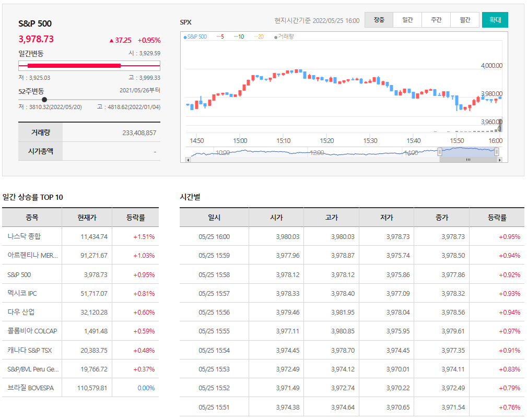Select the 05/25 15:56 time row
The image size is (527, 420).
pyautogui.click(x=352, y=312)
